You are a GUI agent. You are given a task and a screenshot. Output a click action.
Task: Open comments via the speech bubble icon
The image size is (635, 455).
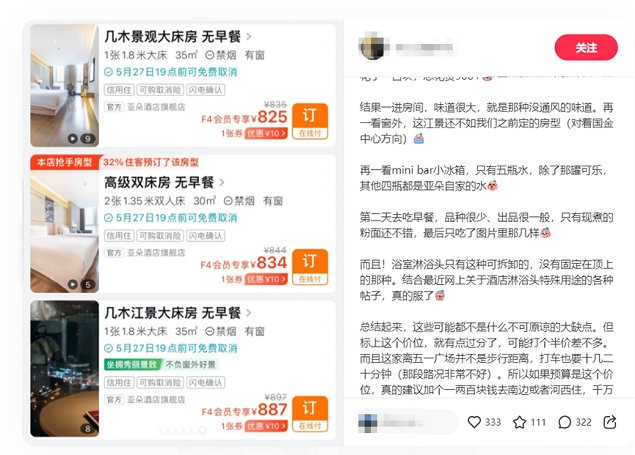tap(565, 422)
